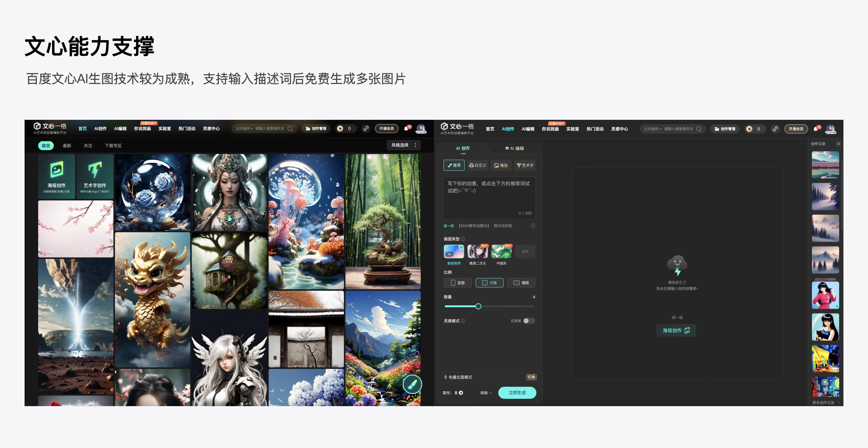Viewport: 868px width, 448px height.
Task: Toggle the 灵感模式 switch
Action: tap(529, 321)
